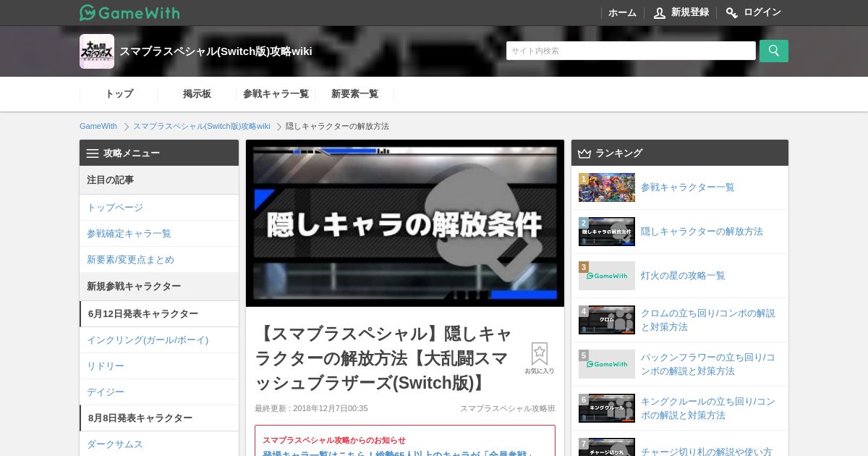The width and height of the screenshot is (868, 456).
Task: Open ranking link チャージ切り札の解説や使い方
Action: 707,452
